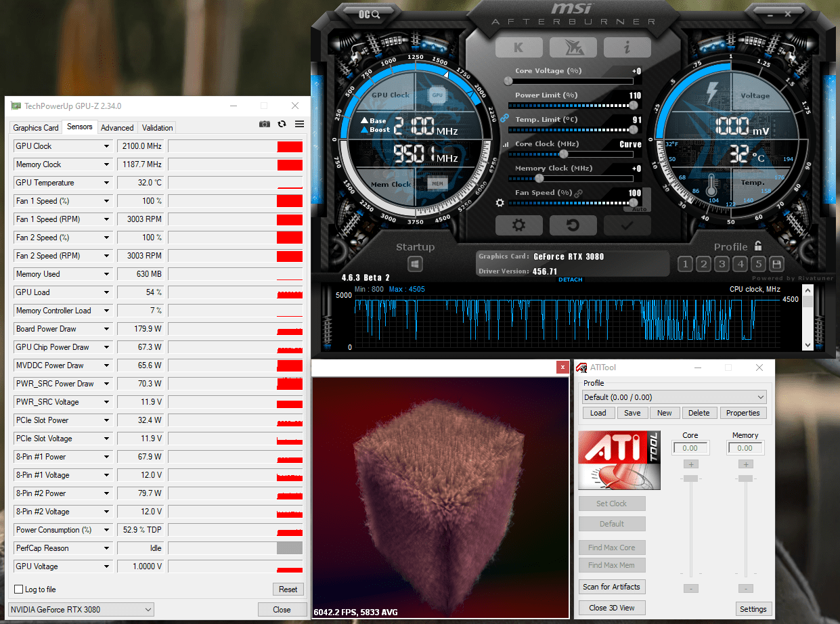Open the Afterburner information button
Screen dimensions: 840x624
pyautogui.click(x=627, y=47)
